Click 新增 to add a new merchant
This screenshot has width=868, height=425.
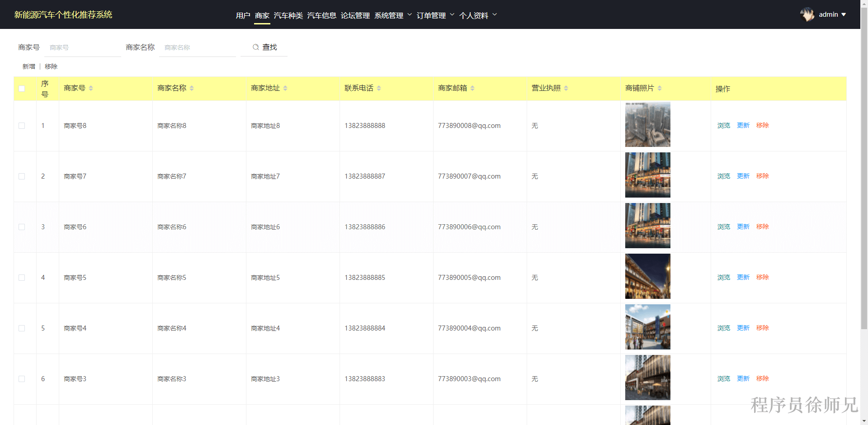[28, 66]
